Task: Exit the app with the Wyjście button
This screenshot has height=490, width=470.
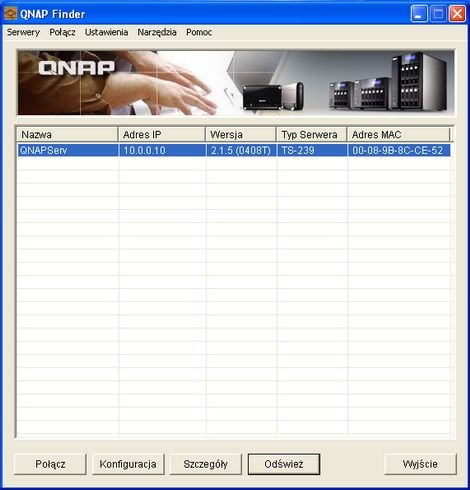Action: point(420,464)
